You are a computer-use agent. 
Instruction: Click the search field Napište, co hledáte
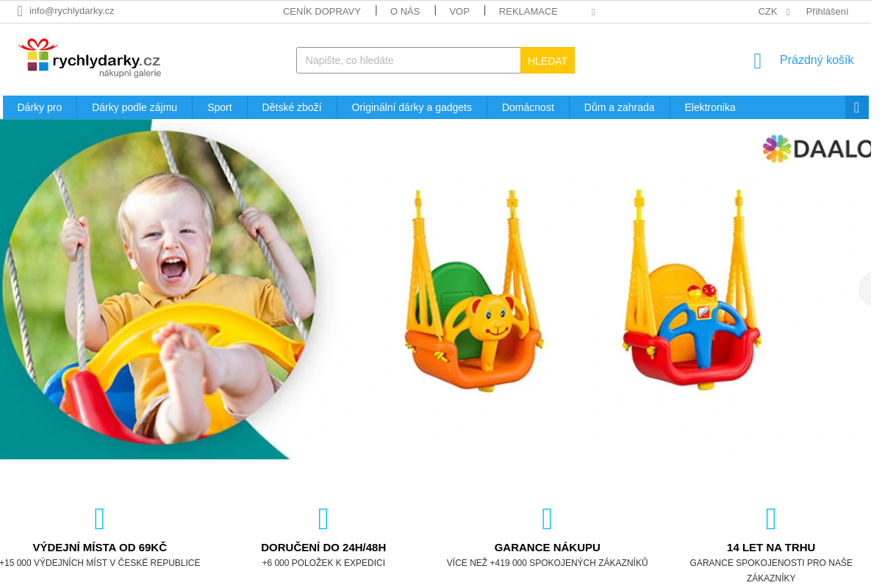409,60
